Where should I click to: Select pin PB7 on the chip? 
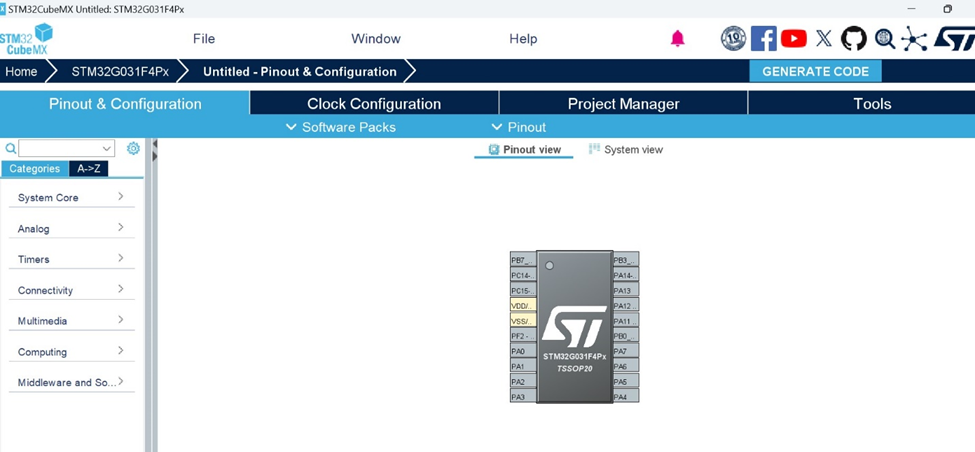(x=523, y=260)
